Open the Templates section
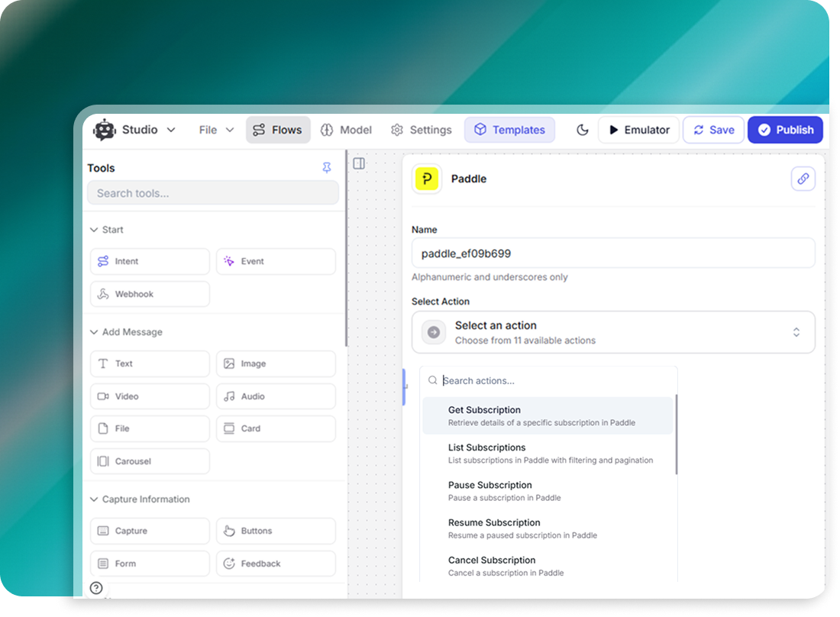The height and width of the screenshot is (617, 840). (509, 130)
